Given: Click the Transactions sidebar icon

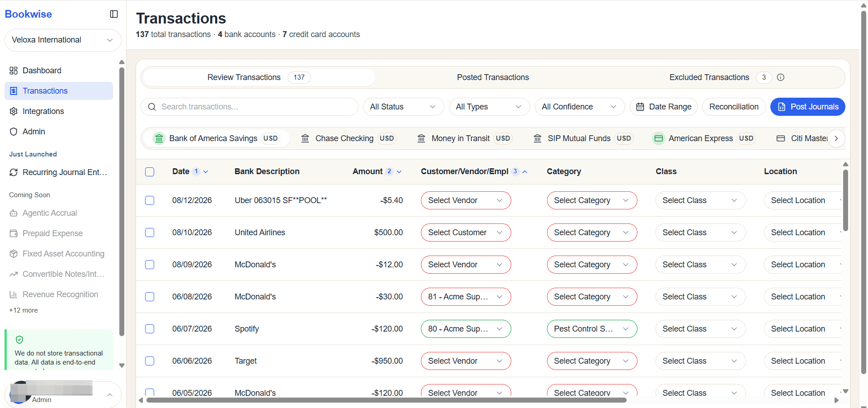Looking at the screenshot, I should [x=14, y=91].
